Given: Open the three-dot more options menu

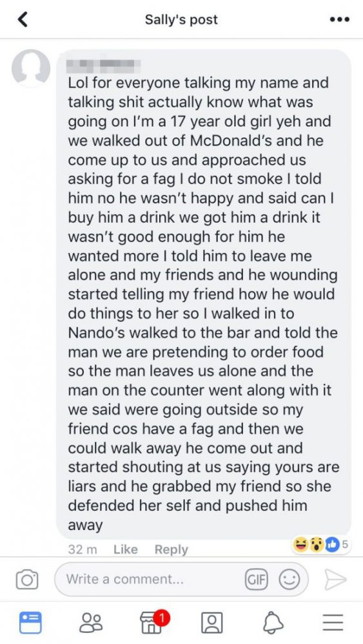Looking at the screenshot, I should tap(339, 19).
